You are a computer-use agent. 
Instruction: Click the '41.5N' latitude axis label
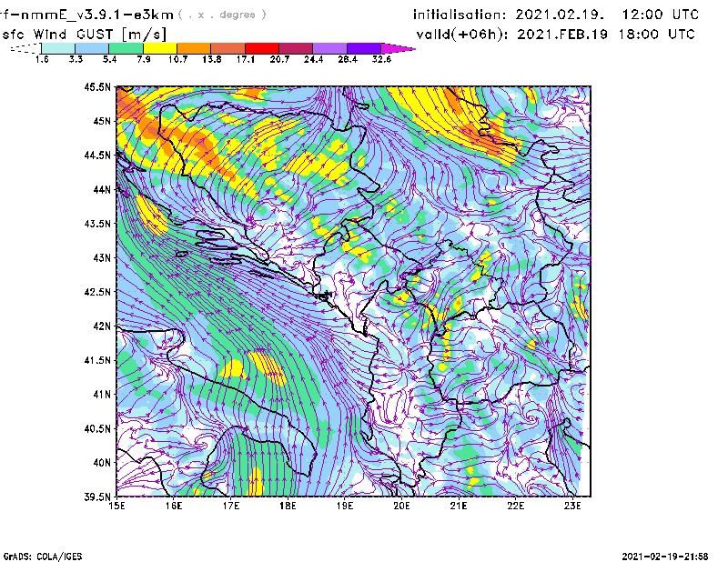click(x=97, y=360)
